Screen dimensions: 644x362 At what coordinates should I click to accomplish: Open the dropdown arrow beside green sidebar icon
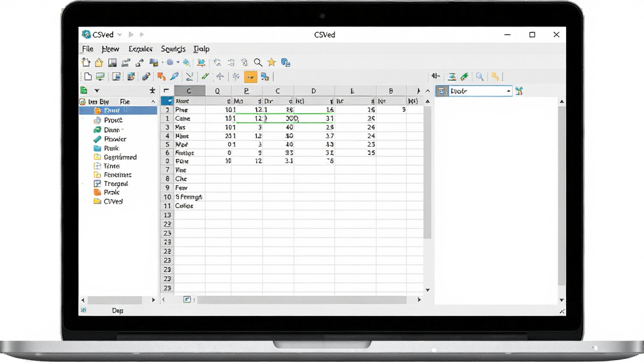coord(97,90)
